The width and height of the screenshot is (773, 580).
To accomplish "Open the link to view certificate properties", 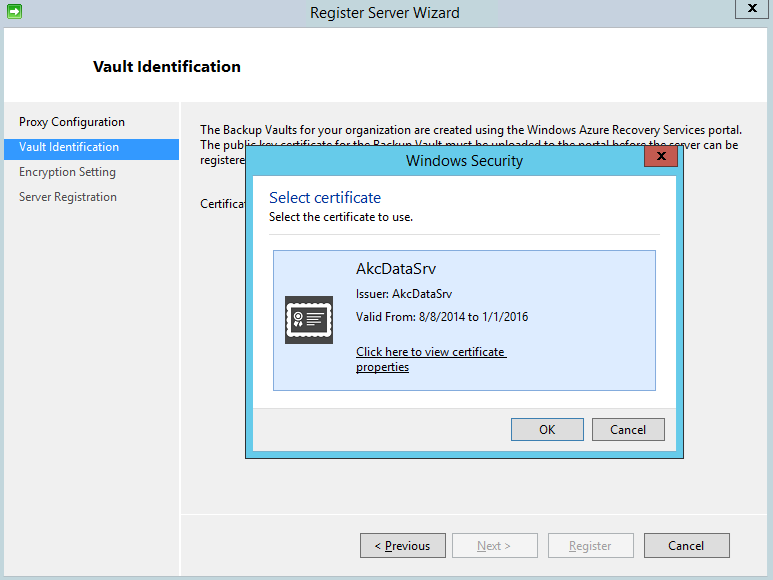I will 431,359.
